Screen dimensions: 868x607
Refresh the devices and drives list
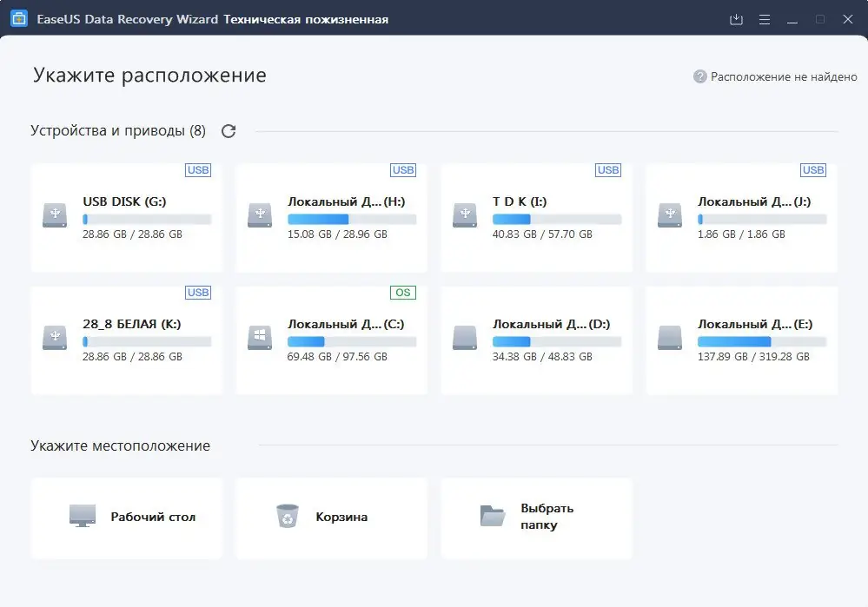coord(228,130)
